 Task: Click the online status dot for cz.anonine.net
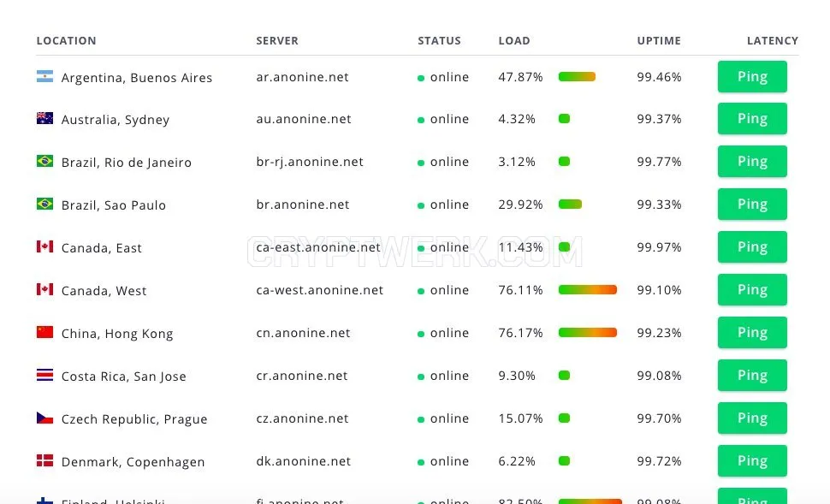point(421,420)
